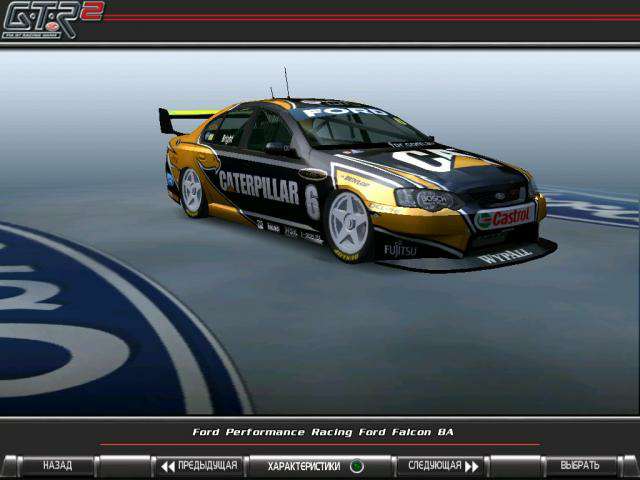Screen dimensions: 640x480
Task: Advance to next car with СЛЕДУЮЩАЯ
Action: 442,466
